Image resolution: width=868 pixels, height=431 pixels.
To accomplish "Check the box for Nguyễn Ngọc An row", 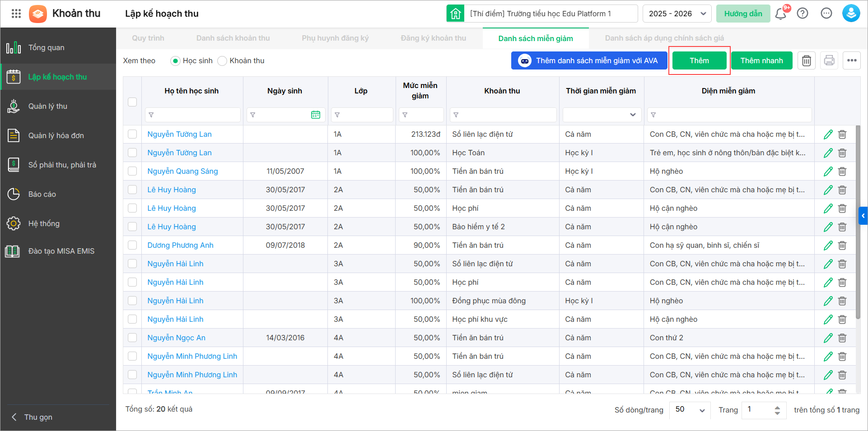I will click(132, 338).
